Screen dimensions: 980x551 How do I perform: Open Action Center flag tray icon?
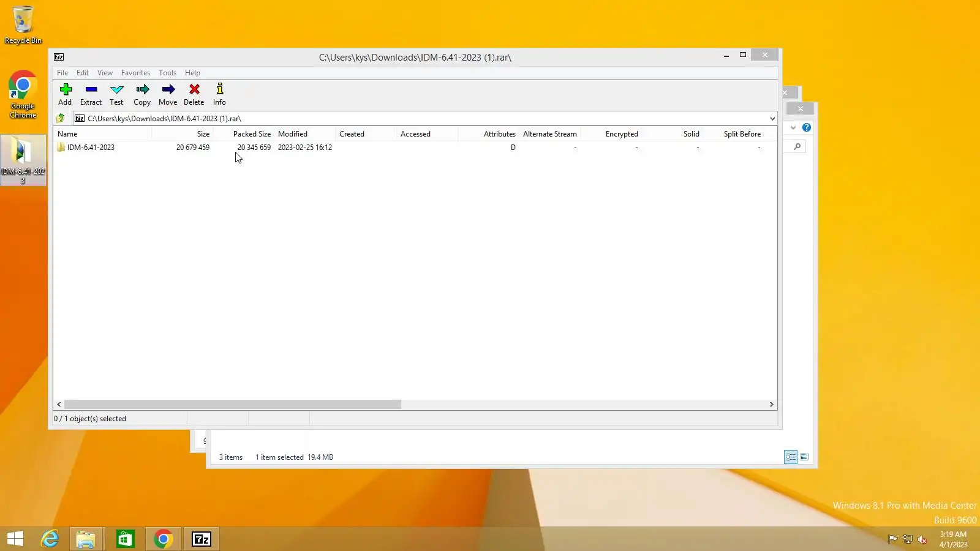coord(892,539)
